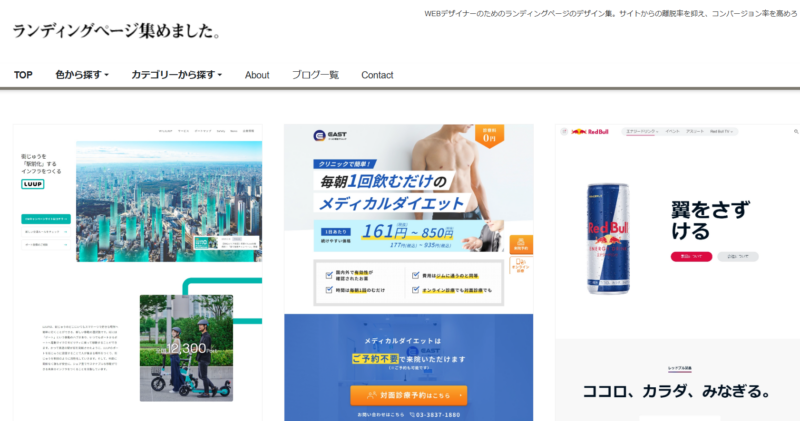Open the ブログ一覧 page

click(x=315, y=75)
